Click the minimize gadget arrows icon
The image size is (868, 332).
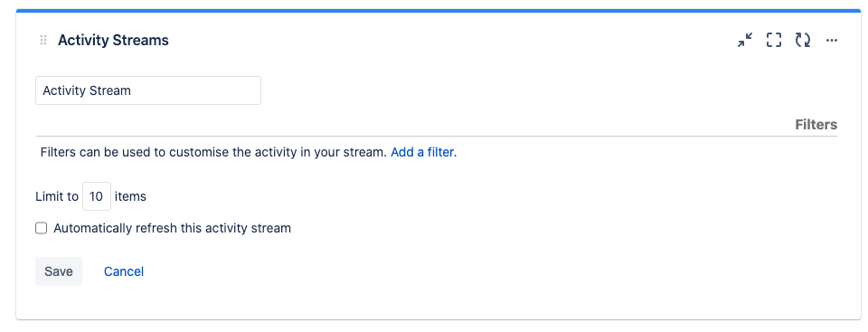pos(745,40)
